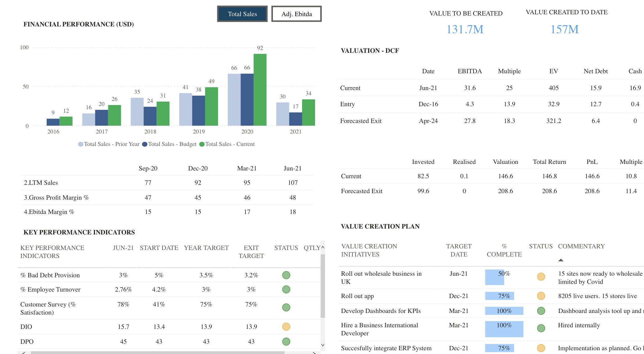Screen dimensions: 644x354
Task: Click the amber status icon for Succesfully integrate ERP System
Action: click(x=540, y=348)
